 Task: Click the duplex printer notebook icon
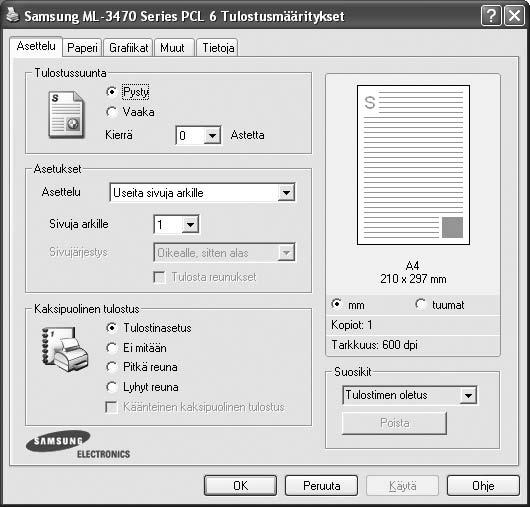(x=65, y=349)
